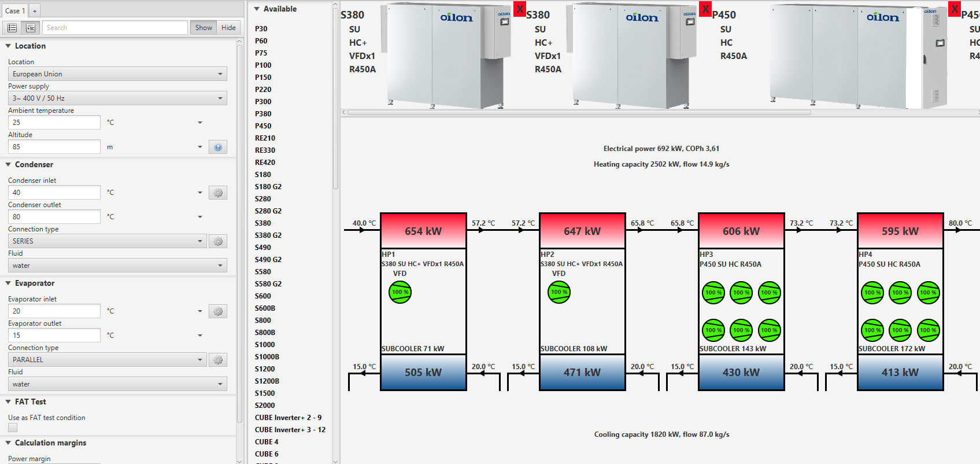The height and width of the screenshot is (464, 980).
Task: Collapse the FAT Test section
Action: [x=8, y=402]
